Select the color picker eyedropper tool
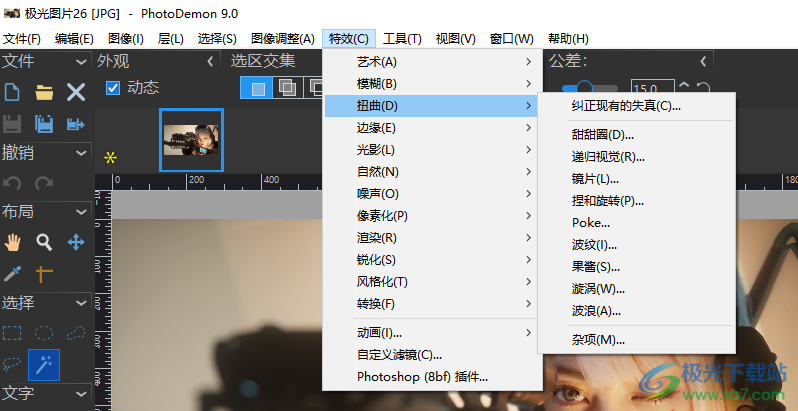 [12, 274]
